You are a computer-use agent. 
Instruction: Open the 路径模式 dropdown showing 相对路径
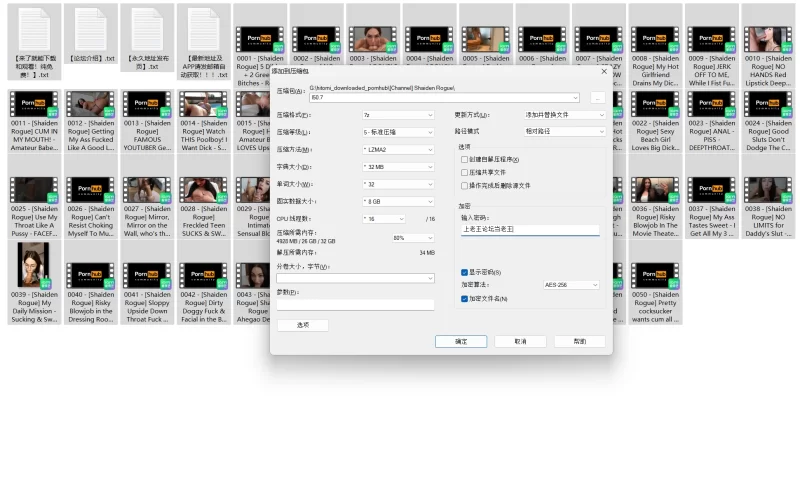[x=565, y=131]
